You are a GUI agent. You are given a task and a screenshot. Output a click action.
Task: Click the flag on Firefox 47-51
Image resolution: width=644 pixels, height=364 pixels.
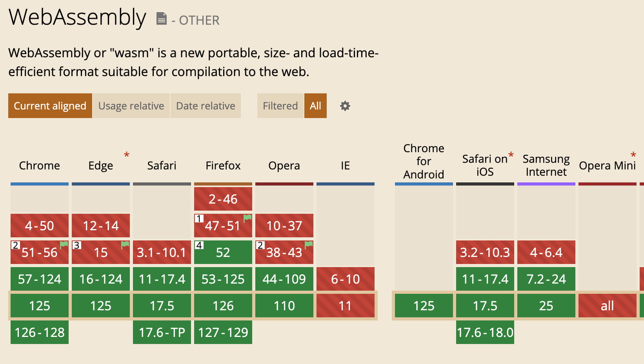pos(247,218)
